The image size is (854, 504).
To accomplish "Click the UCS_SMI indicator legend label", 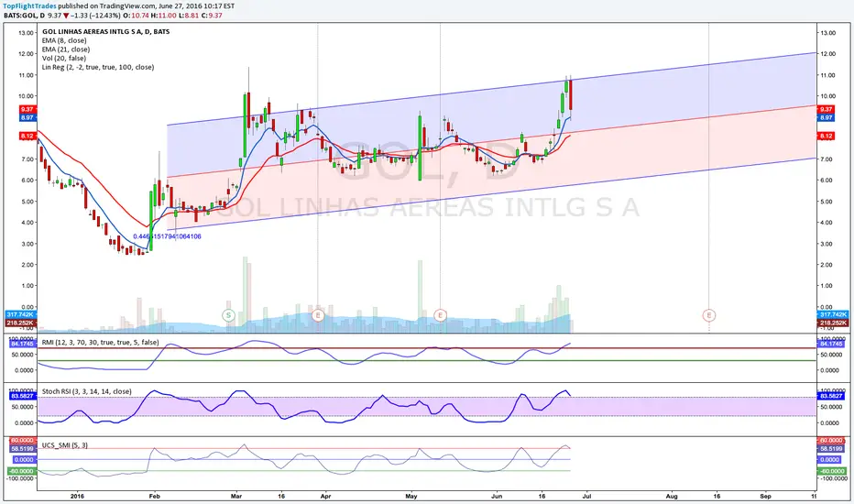I will (65, 445).
